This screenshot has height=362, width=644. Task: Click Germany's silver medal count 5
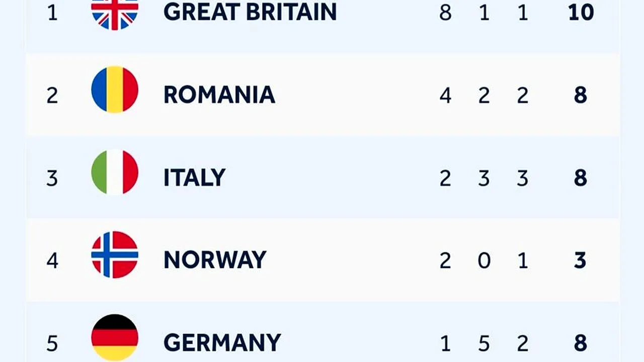[484, 343]
